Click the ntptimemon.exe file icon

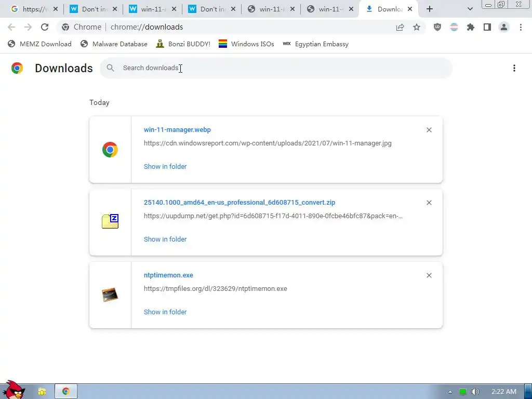click(110, 295)
